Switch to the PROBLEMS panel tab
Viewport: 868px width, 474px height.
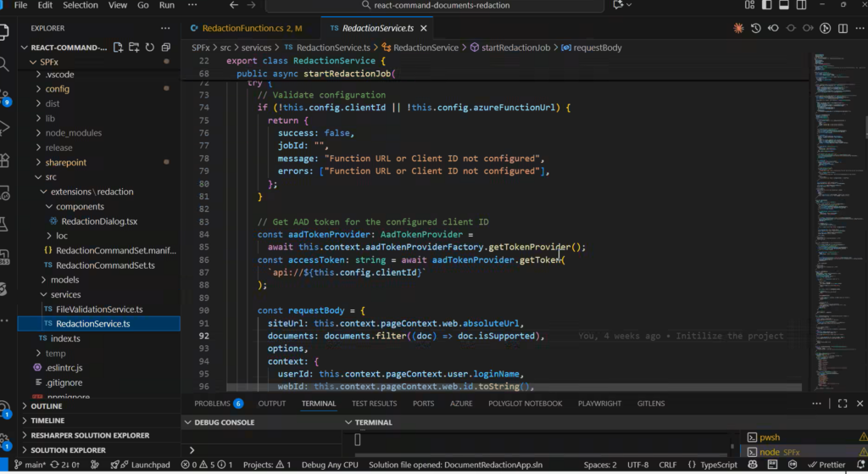pyautogui.click(x=212, y=404)
